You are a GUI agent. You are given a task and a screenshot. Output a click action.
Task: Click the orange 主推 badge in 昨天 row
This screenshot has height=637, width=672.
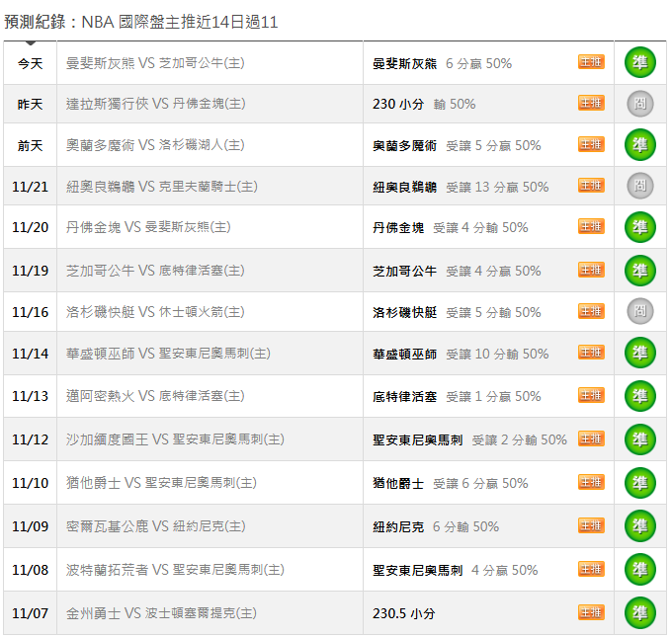click(591, 103)
